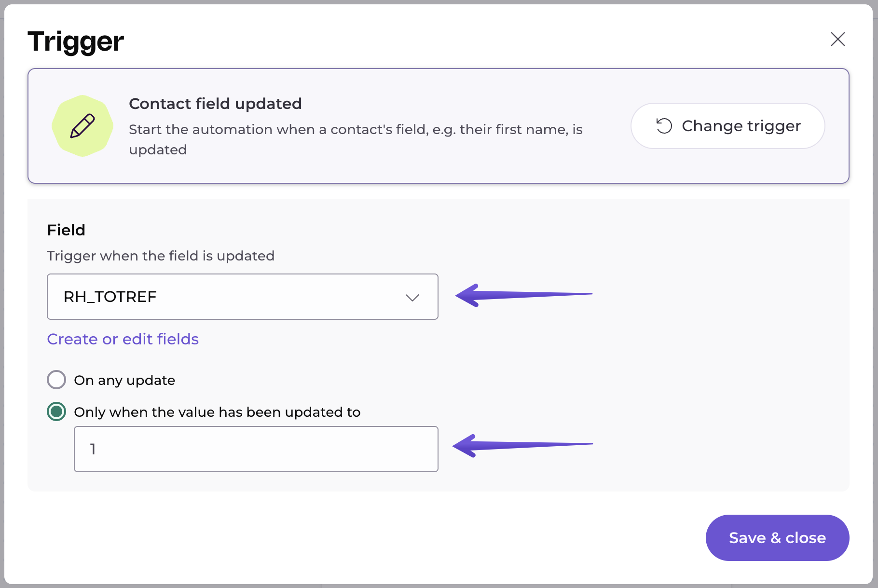Close the Trigger dialog with the X
This screenshot has height=588, width=878.
click(837, 39)
